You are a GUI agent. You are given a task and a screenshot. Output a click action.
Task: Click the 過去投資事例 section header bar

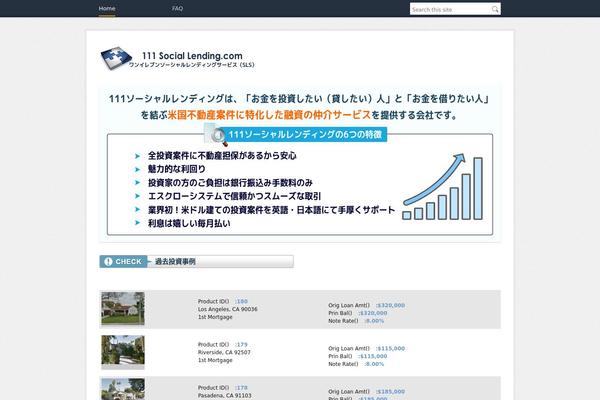pos(218,262)
